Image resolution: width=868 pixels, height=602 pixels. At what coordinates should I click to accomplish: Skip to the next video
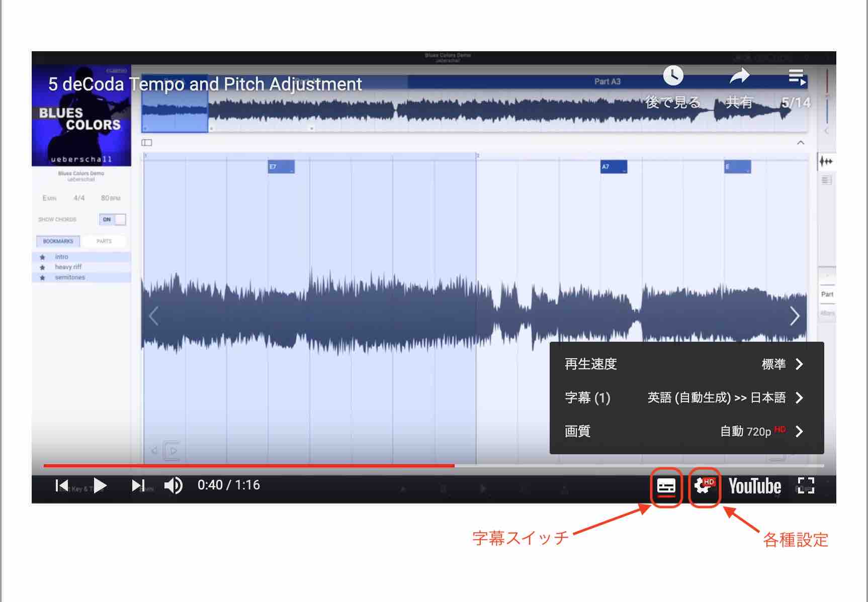(137, 485)
